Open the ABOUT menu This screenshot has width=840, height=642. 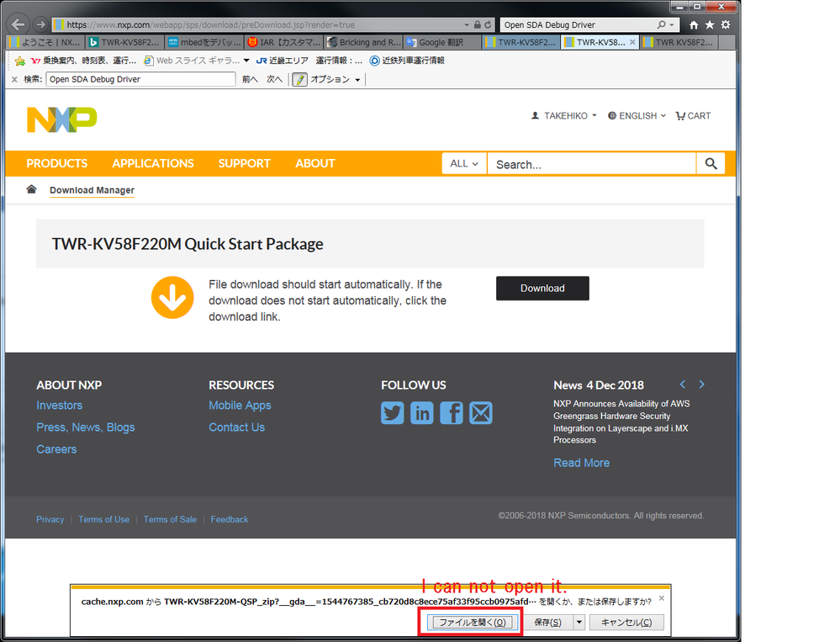tap(315, 163)
